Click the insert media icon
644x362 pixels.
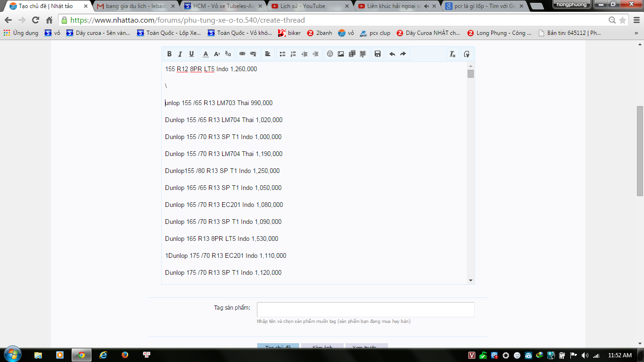(352, 54)
